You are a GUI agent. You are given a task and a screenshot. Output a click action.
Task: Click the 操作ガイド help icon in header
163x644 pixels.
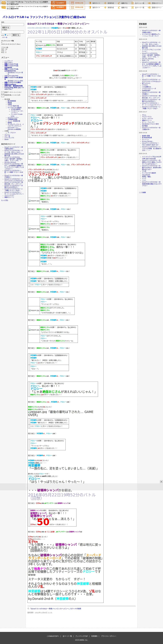(90, 8)
